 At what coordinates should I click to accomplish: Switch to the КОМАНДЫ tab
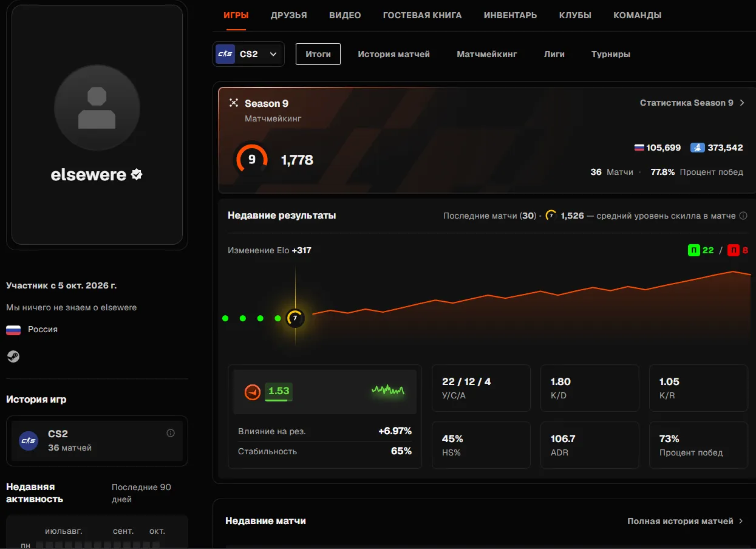click(638, 15)
